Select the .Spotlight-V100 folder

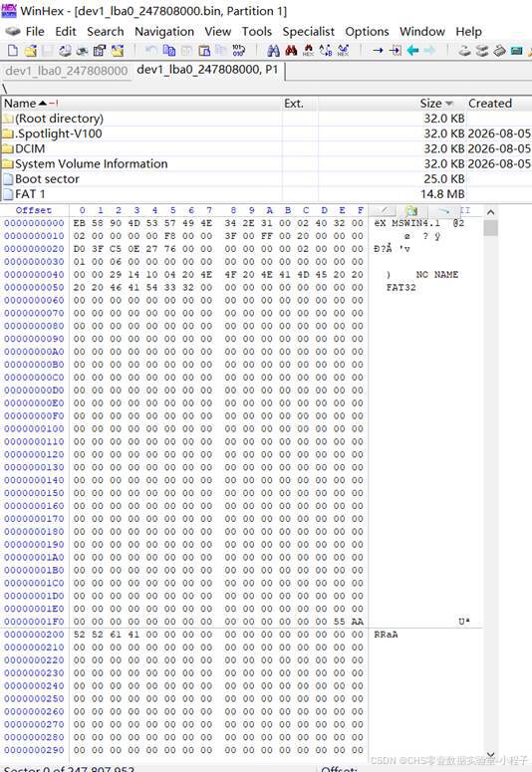coord(266,133)
